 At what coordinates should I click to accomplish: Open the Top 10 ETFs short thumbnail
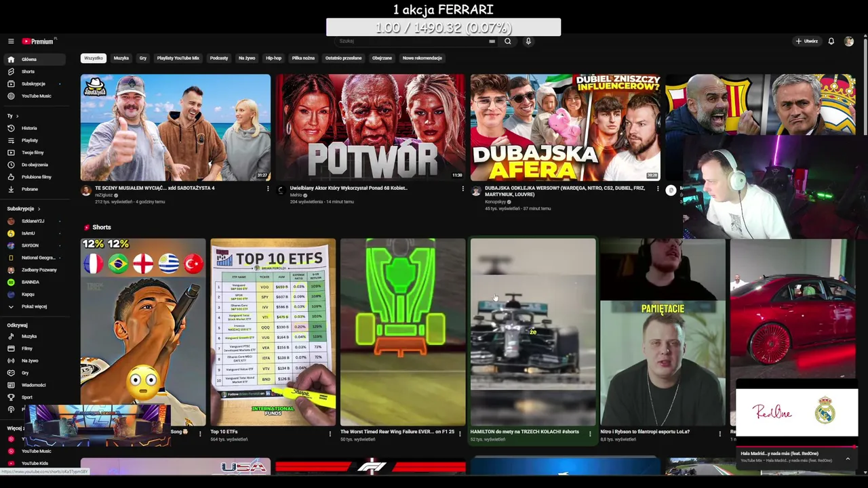pos(273,331)
